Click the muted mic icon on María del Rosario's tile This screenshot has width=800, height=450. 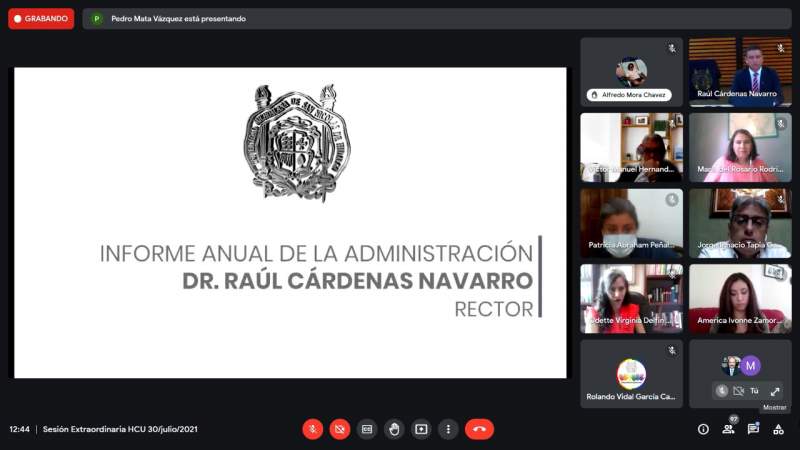[781, 124]
